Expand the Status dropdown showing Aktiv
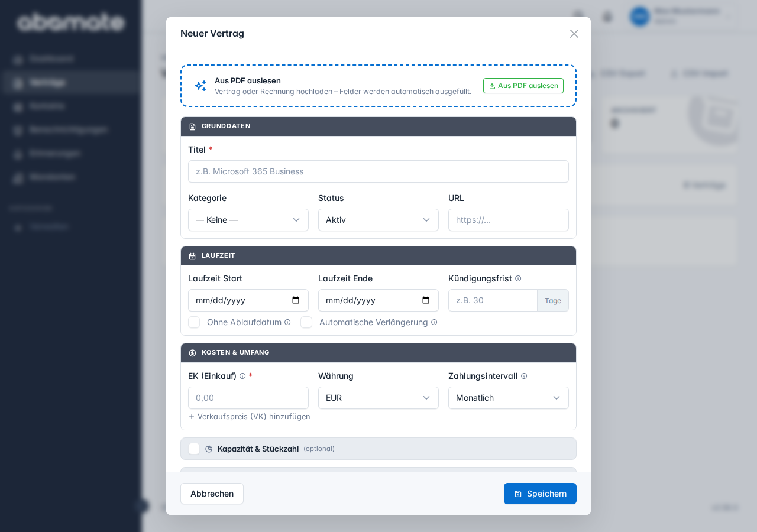This screenshot has width=757, height=532. pyautogui.click(x=378, y=220)
